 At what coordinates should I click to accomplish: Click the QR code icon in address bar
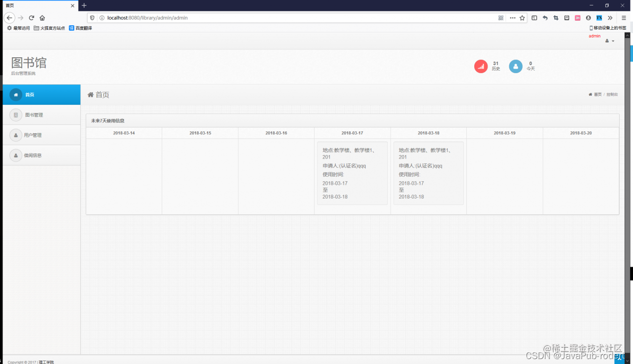click(x=501, y=18)
